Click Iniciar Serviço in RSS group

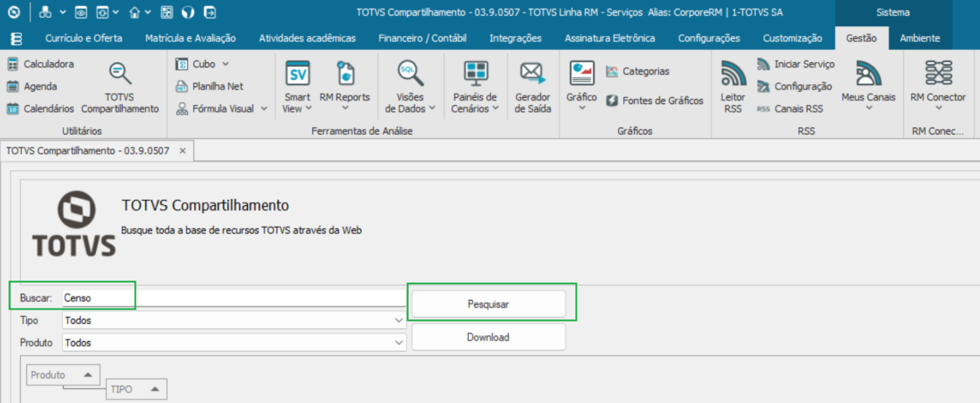pos(796,64)
